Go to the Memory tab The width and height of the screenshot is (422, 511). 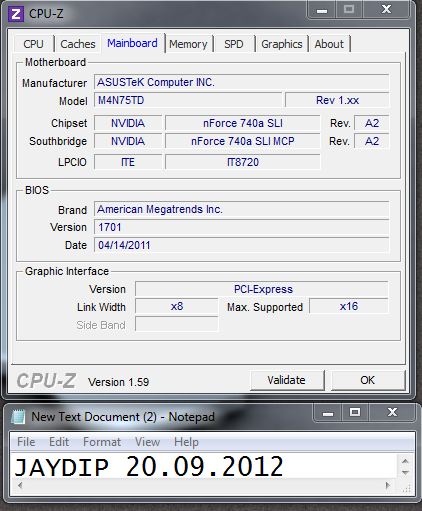coord(188,44)
